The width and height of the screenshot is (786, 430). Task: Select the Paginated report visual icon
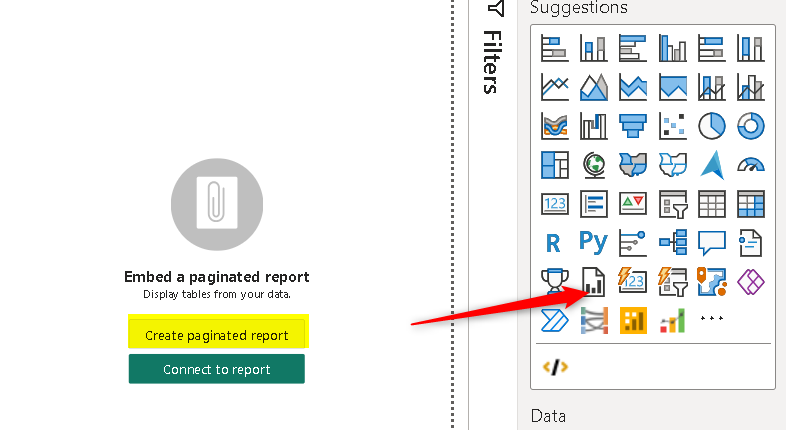click(593, 281)
